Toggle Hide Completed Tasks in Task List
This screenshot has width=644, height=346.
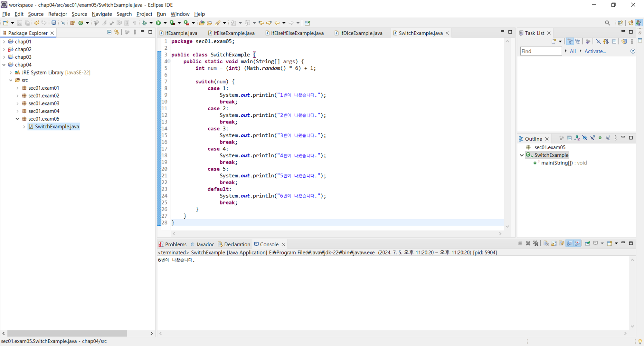[598, 41]
